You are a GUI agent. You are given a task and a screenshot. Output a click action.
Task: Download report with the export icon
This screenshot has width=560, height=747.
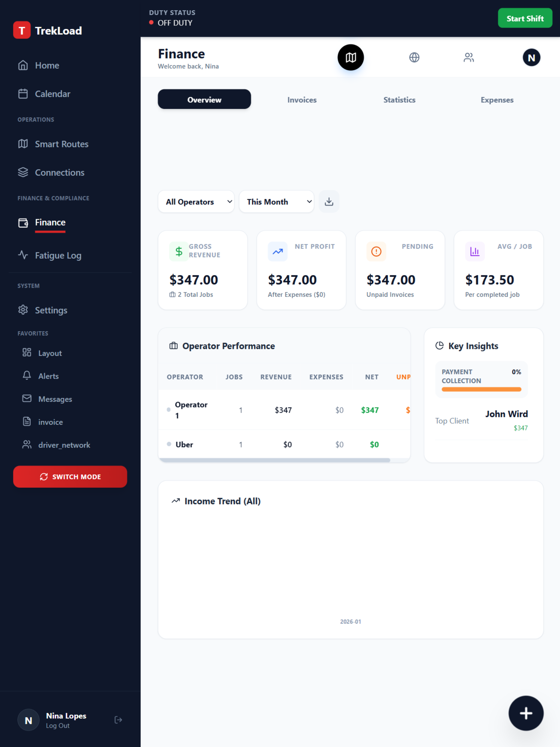(x=329, y=202)
